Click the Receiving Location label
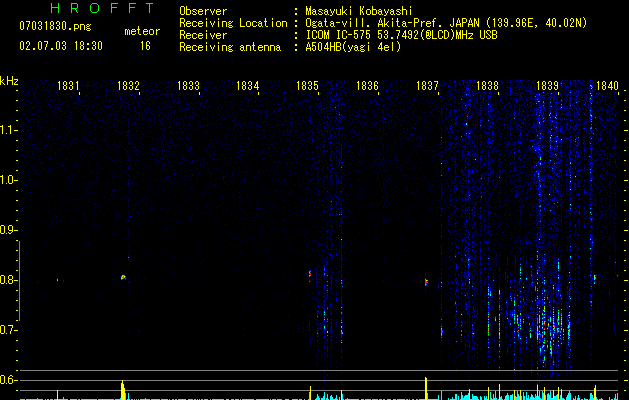The height and width of the screenshot is (400, 629). 233,23
